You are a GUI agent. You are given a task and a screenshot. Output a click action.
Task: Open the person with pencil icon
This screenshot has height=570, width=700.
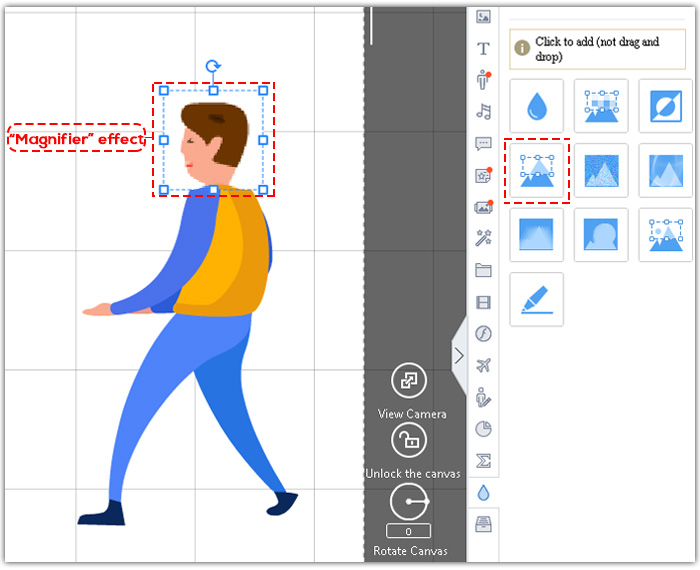tap(483, 397)
